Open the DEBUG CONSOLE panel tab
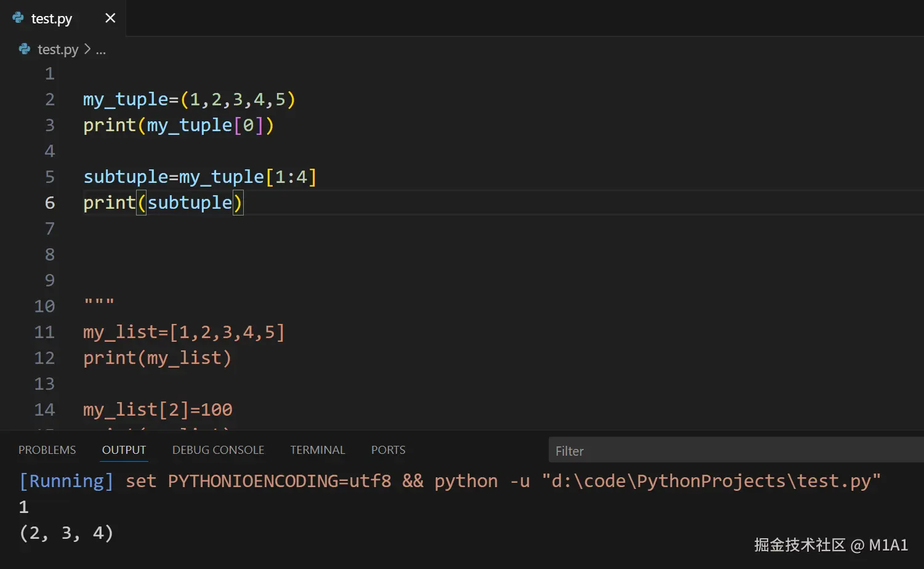 [x=218, y=450]
